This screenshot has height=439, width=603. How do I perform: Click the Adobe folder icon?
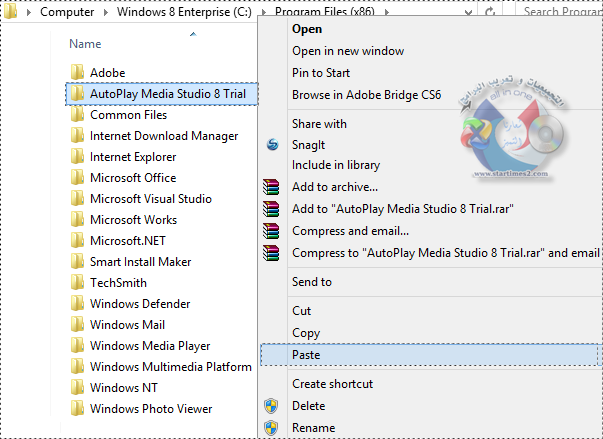click(x=77, y=72)
